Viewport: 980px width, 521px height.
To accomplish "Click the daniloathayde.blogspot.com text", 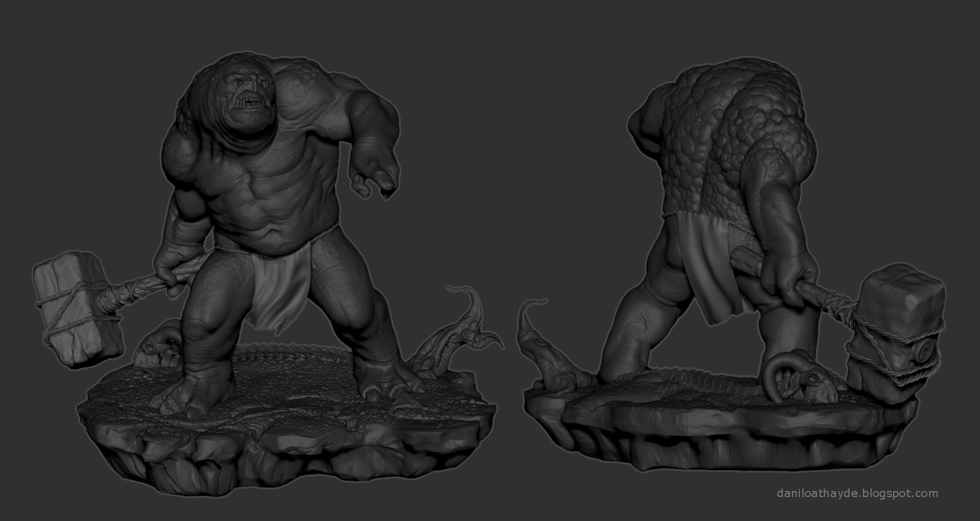I will 857,493.
